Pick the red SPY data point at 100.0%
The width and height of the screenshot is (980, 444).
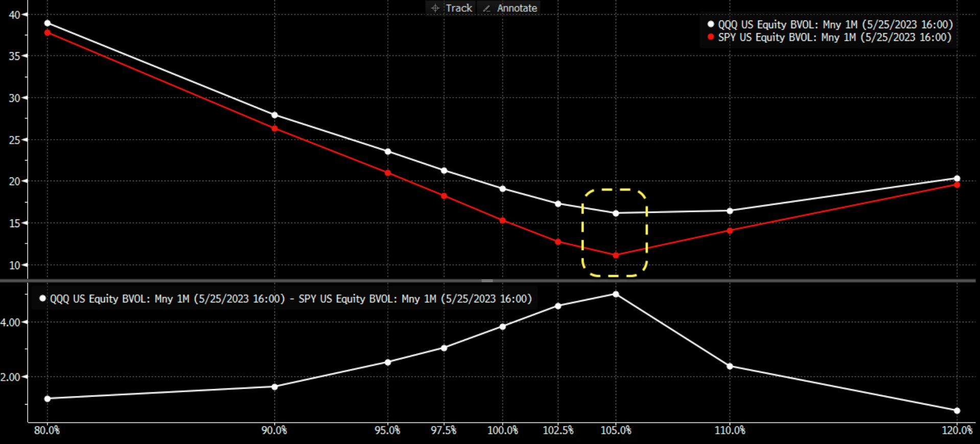[x=503, y=220]
